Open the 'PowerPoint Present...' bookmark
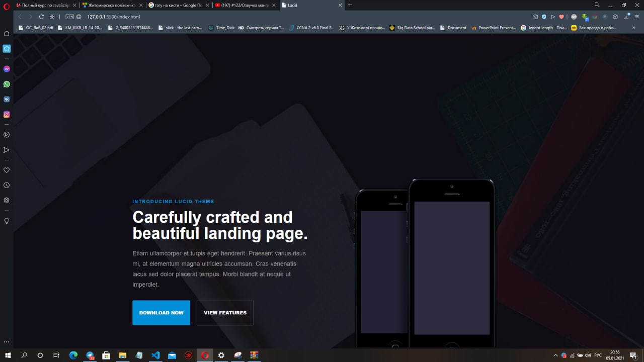This screenshot has width=644, height=362. tap(494, 28)
